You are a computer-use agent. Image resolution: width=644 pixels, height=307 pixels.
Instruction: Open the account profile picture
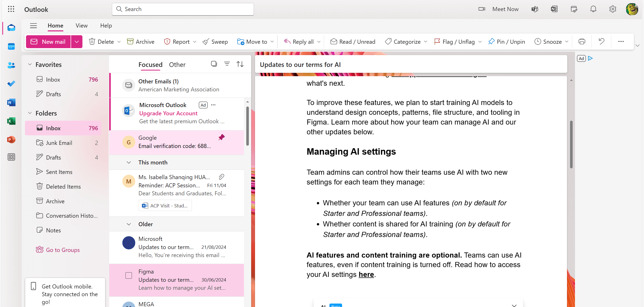click(x=632, y=9)
